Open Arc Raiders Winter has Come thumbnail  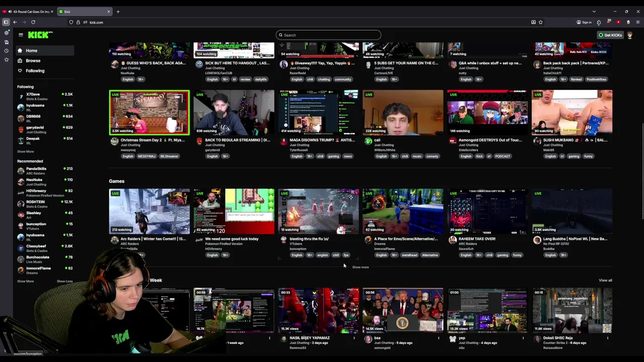(149, 211)
